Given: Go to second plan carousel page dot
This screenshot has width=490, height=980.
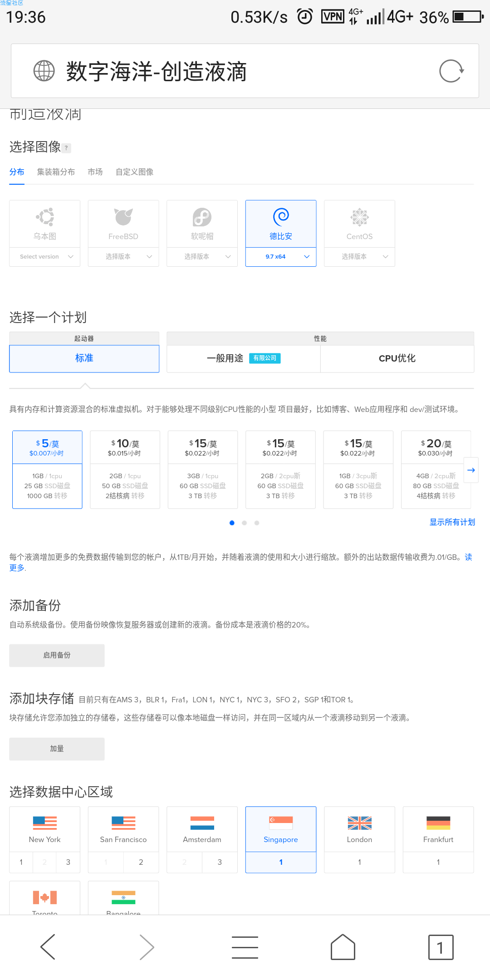Looking at the screenshot, I should (244, 523).
